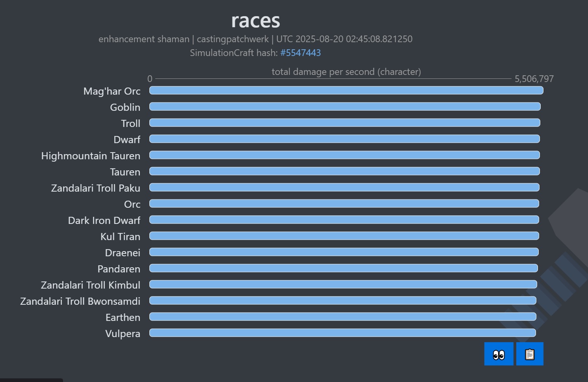Select the Kul Tiran label
The height and width of the screenshot is (382, 588).
click(x=120, y=237)
